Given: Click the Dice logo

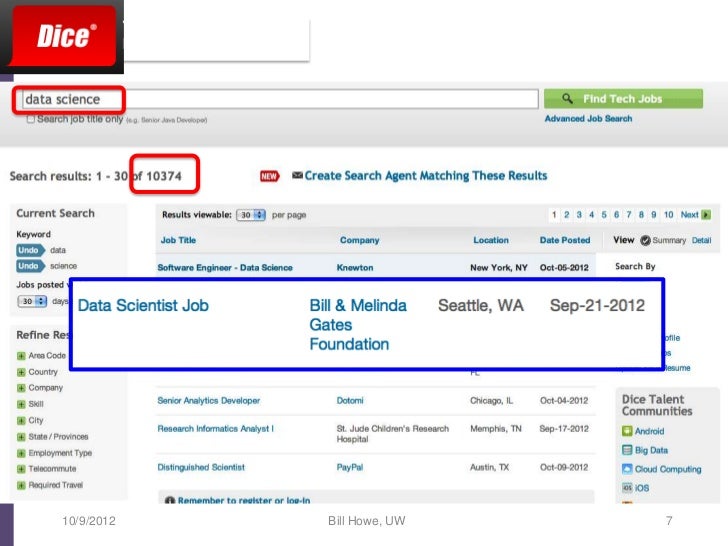Looking at the screenshot, I should click(62, 37).
